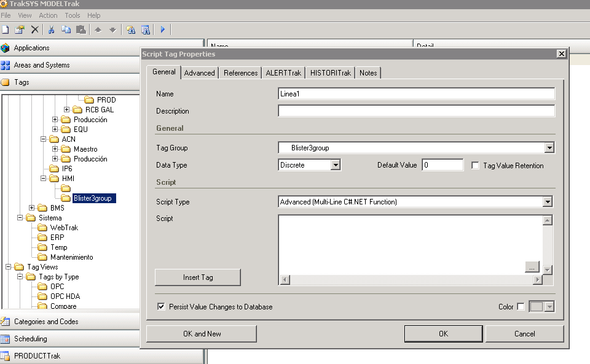Open the Applications panel icon
Viewport: 590px width, 364px height.
[x=6, y=48]
